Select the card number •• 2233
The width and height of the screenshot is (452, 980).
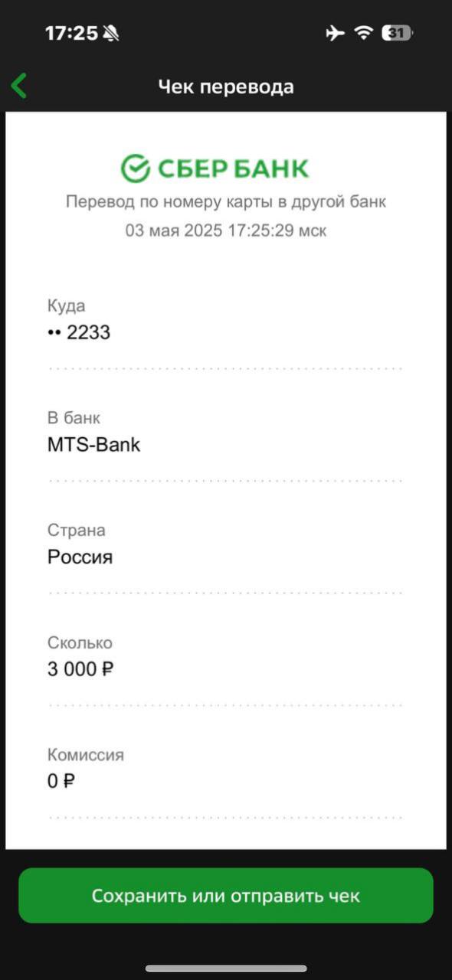point(79,332)
